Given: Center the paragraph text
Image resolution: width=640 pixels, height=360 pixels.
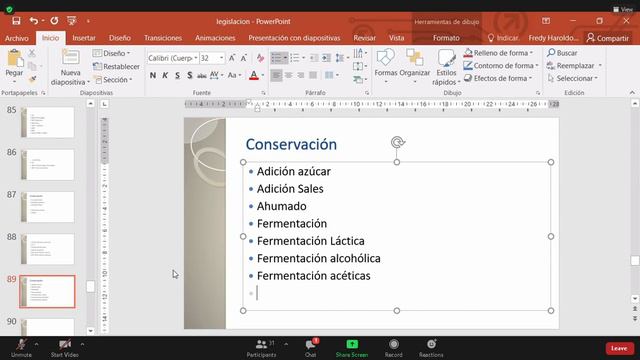Looking at the screenshot, I should pyautogui.click(x=289, y=75).
